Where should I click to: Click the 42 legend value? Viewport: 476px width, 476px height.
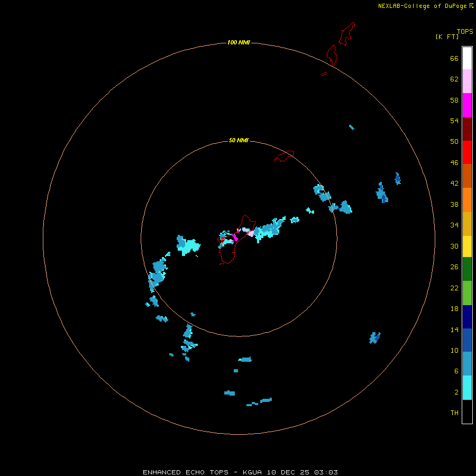click(x=454, y=183)
